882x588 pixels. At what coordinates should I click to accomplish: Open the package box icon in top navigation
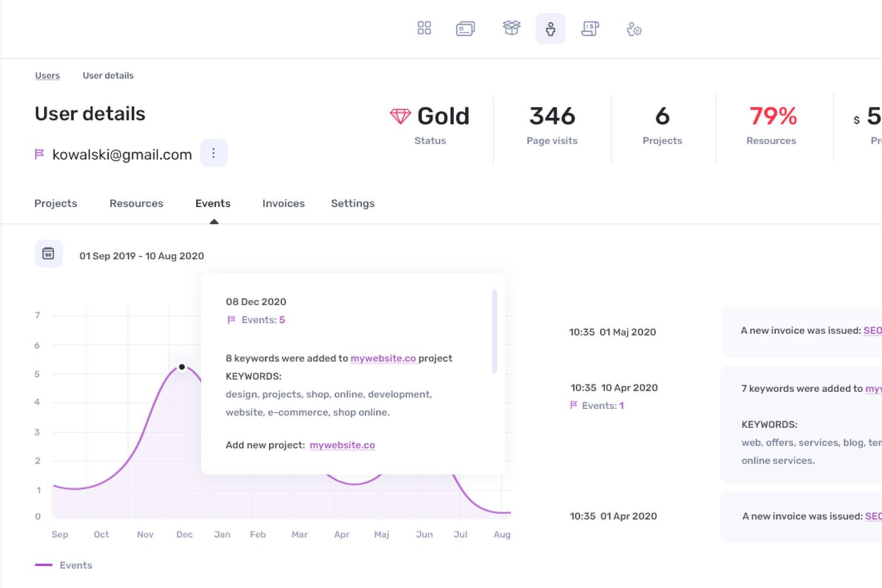pos(511,28)
